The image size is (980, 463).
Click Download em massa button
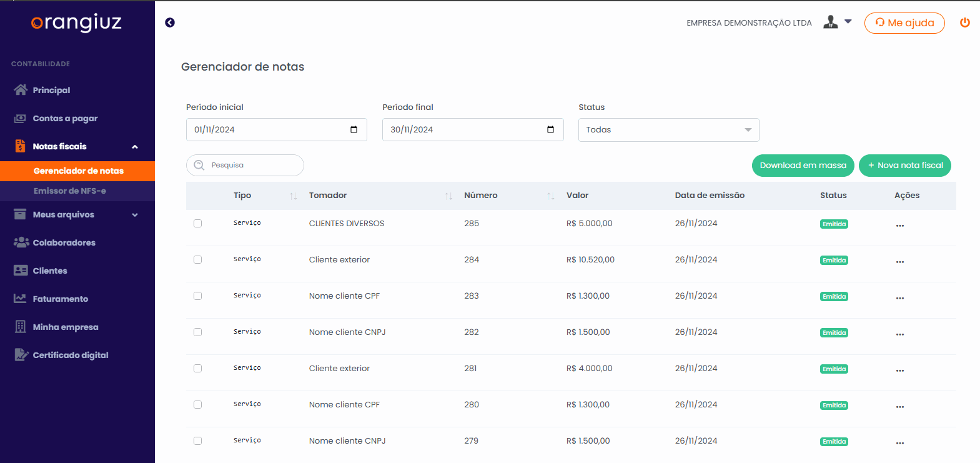803,166
